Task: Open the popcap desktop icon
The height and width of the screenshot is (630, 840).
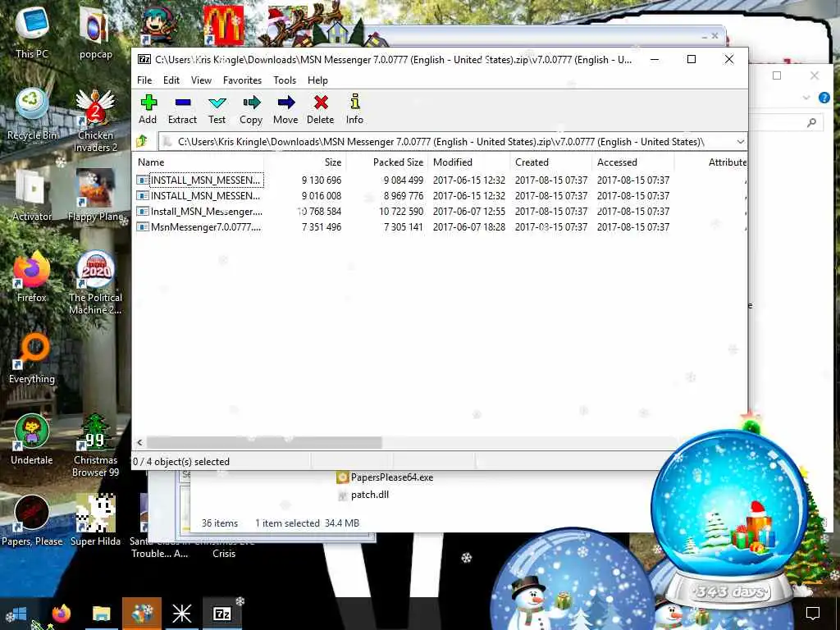Action: click(95, 32)
